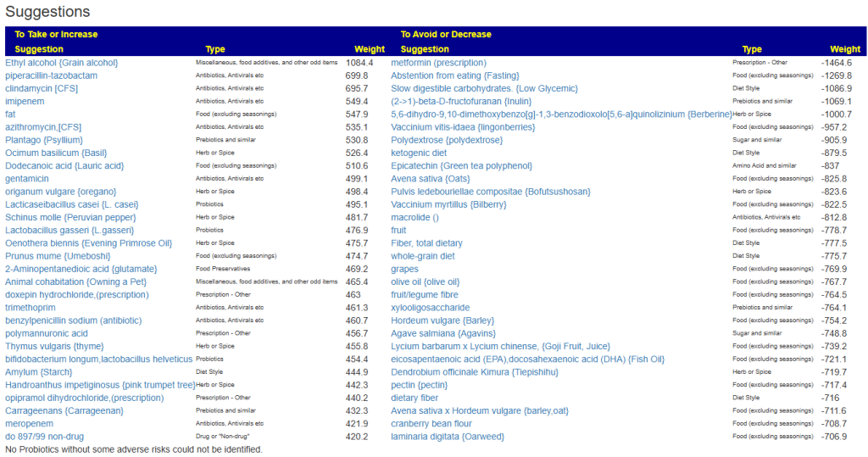
Task: Click Amylum {Starch} link
Action: [39, 371]
